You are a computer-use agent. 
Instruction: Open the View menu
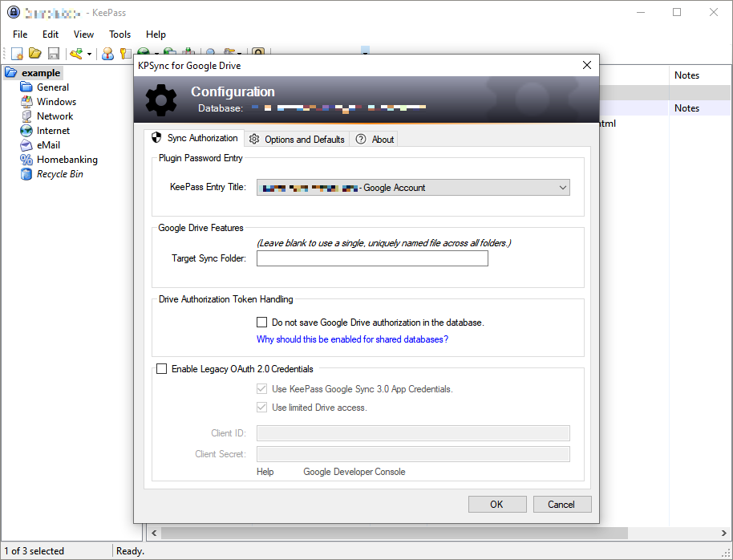[x=83, y=34]
